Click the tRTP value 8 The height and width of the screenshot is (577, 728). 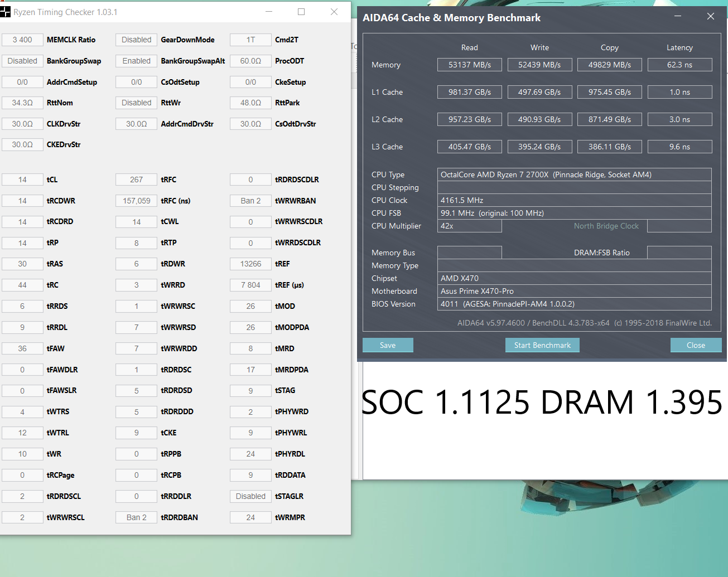pyautogui.click(x=136, y=243)
